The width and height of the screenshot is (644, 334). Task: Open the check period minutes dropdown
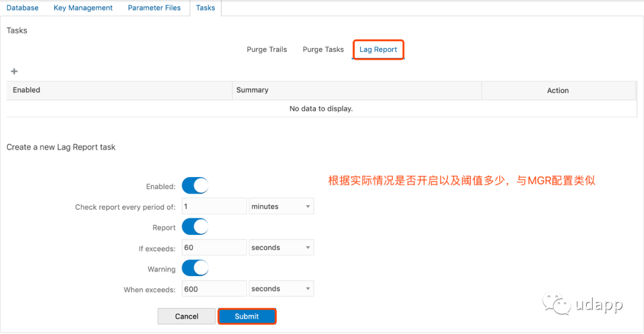click(281, 206)
